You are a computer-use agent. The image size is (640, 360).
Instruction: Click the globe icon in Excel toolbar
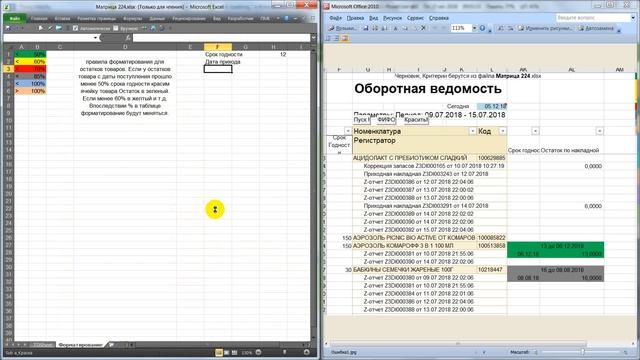coord(153,28)
